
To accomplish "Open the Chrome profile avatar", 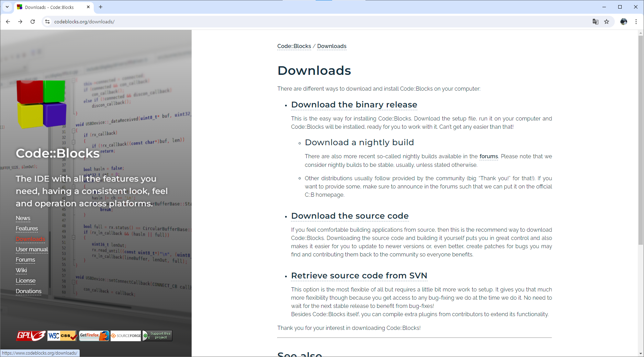I will click(624, 22).
